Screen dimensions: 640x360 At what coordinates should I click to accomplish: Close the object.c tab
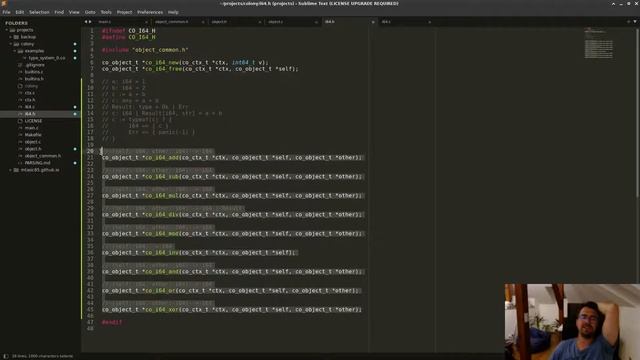pyautogui.click(x=316, y=22)
